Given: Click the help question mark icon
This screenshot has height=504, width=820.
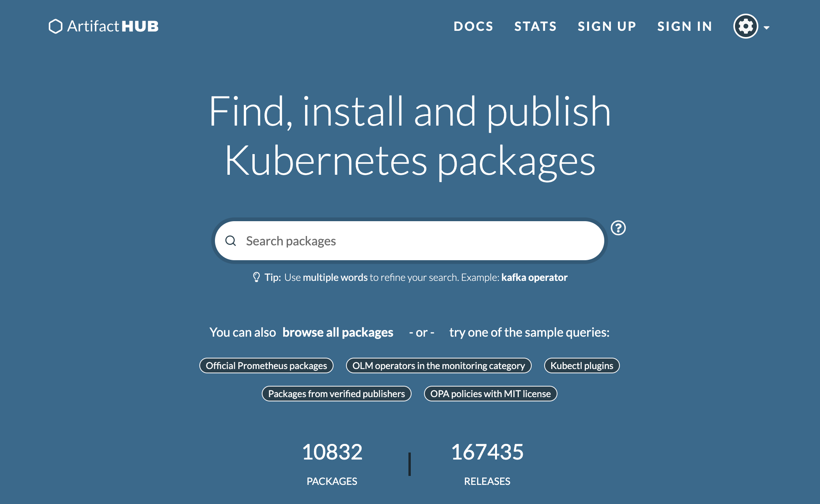Looking at the screenshot, I should (619, 228).
